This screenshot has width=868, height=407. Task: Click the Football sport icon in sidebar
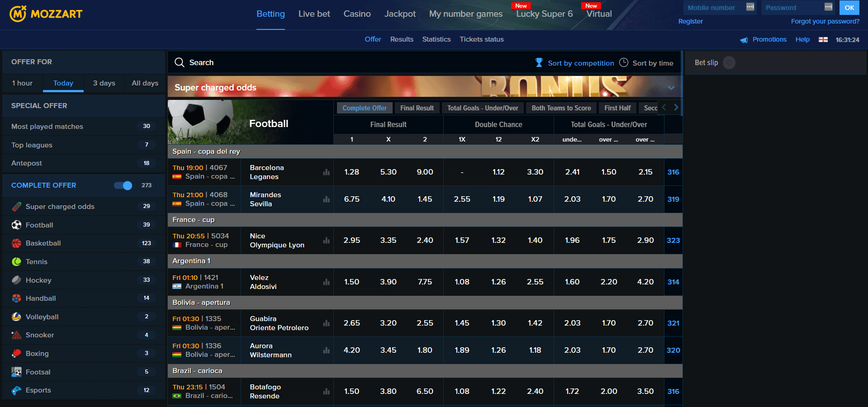[x=17, y=225]
